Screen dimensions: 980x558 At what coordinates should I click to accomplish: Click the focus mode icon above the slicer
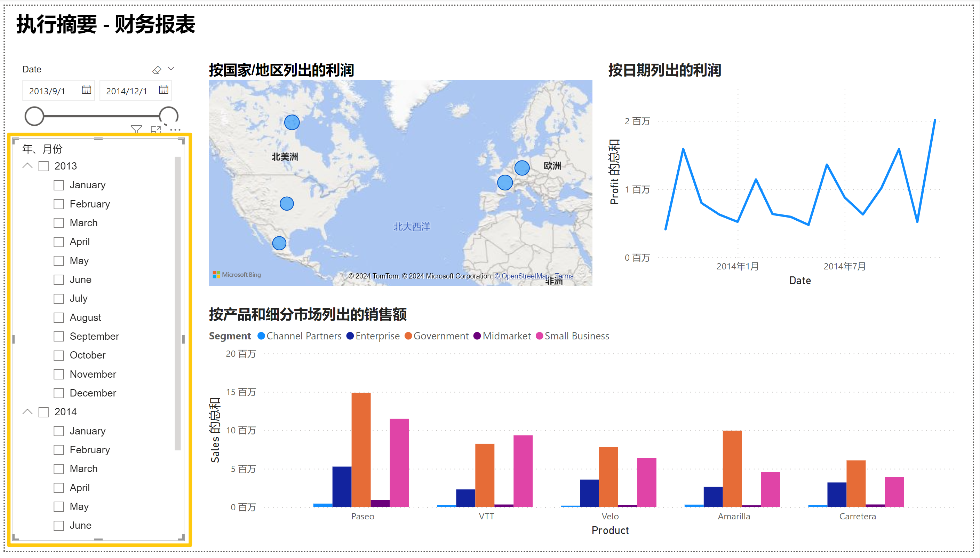click(156, 130)
